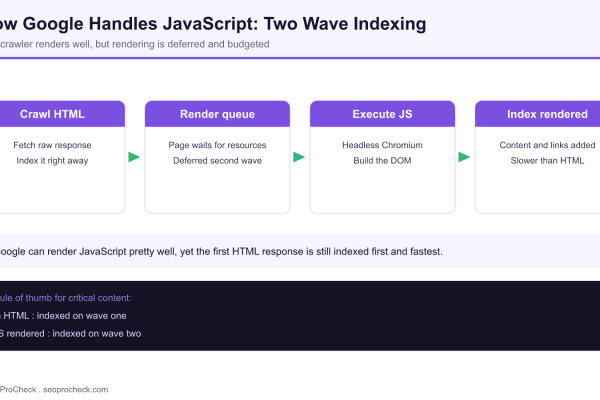Select 'Build the DOM' text
The image size is (600, 400).
pos(382,161)
